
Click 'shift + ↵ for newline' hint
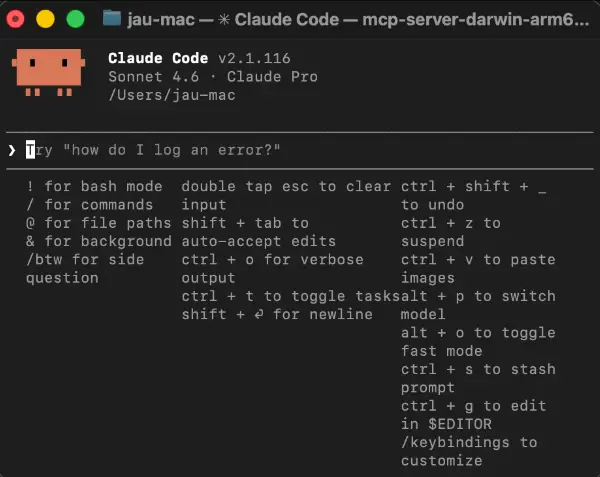[277, 315]
